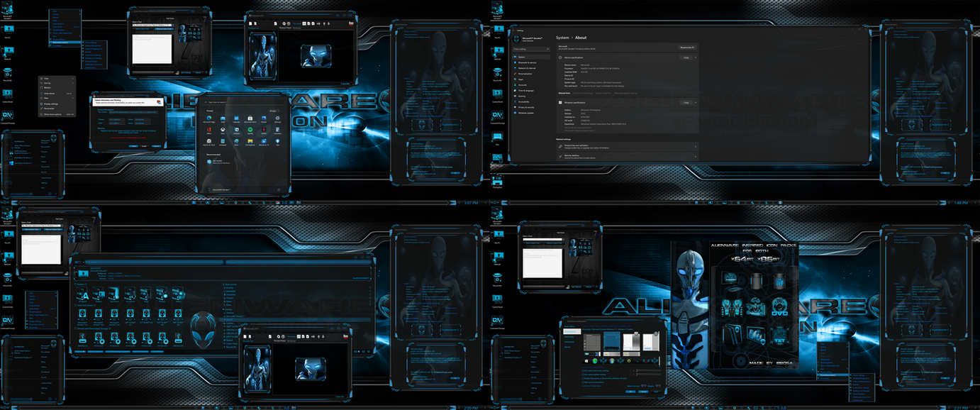
Task: Open Microsoft Store from pinned apps
Action: 250,118
